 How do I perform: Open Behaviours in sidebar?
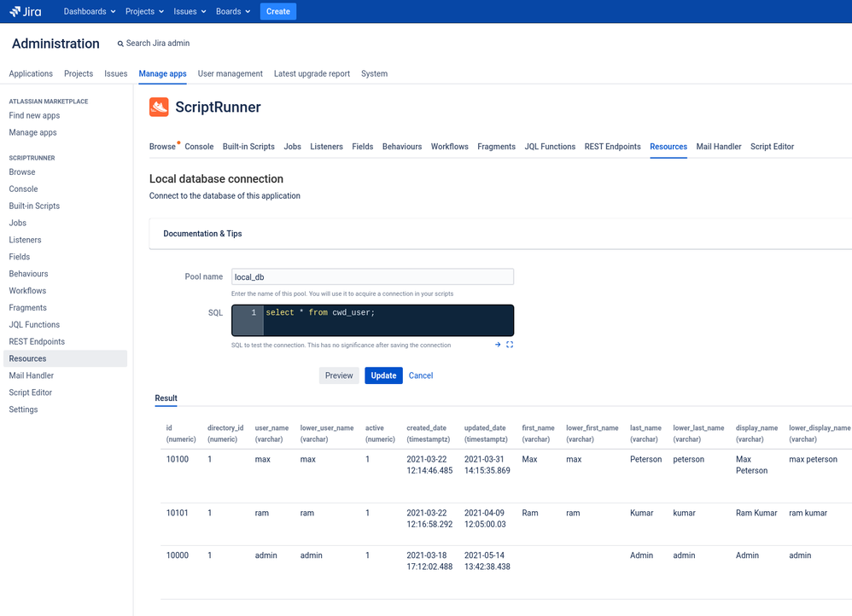(28, 274)
